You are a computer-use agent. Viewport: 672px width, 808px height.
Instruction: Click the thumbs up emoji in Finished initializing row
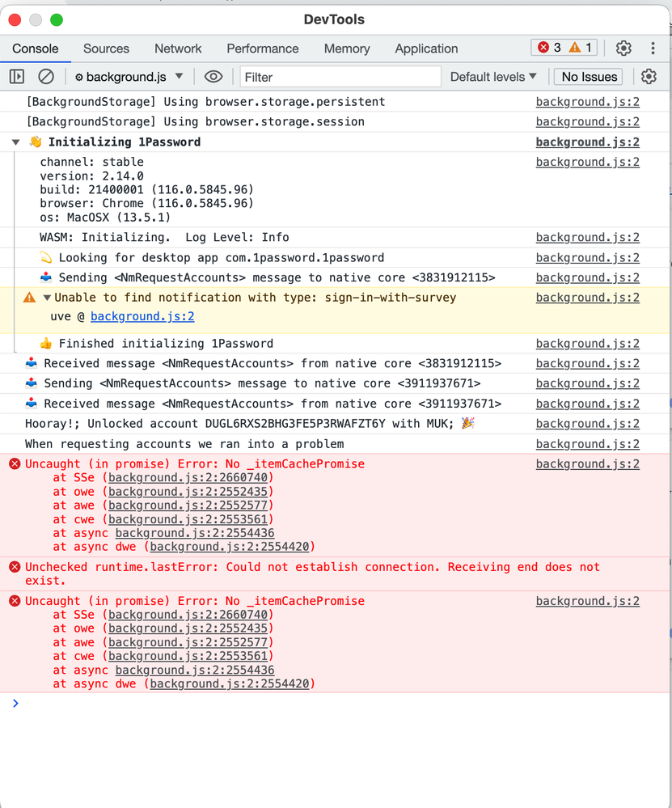point(46,343)
